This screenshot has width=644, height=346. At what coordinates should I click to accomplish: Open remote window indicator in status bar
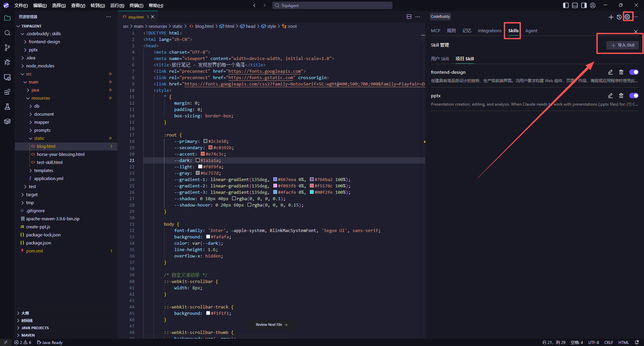point(6,342)
